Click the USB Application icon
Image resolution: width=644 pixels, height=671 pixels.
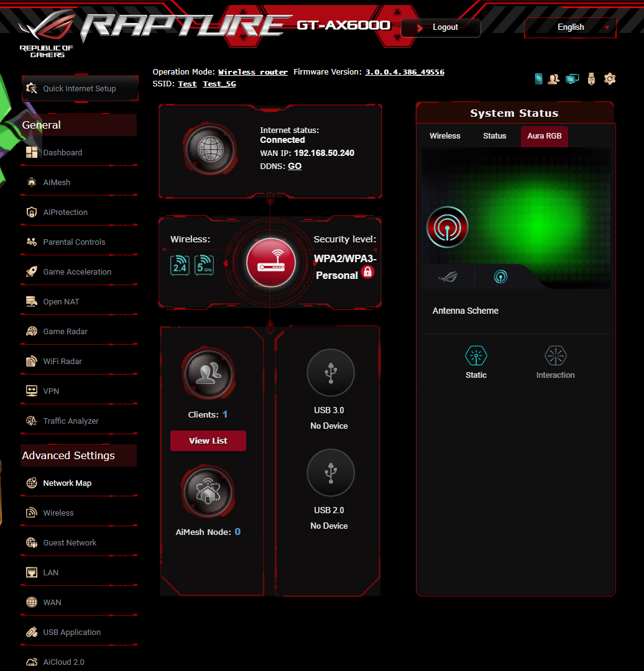[32, 632]
